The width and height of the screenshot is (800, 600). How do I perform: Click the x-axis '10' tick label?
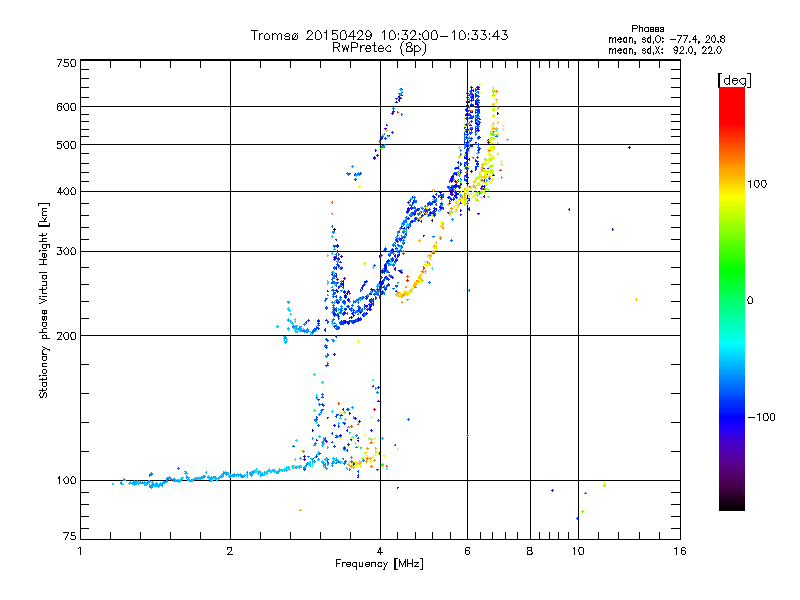[x=578, y=551]
